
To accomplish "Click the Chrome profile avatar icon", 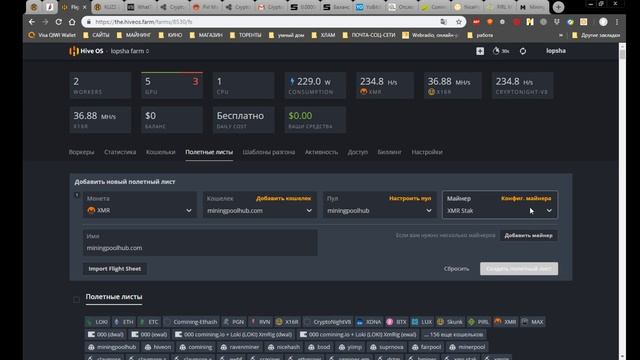I will [603, 22].
